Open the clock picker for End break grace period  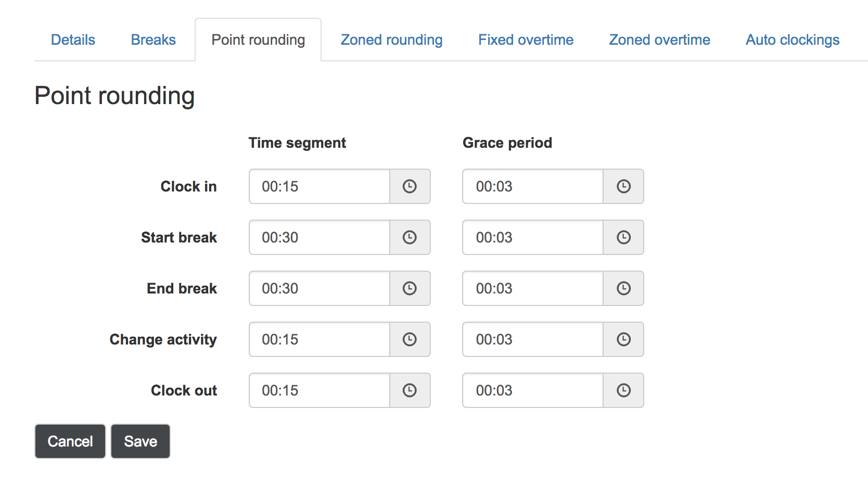[x=623, y=288]
